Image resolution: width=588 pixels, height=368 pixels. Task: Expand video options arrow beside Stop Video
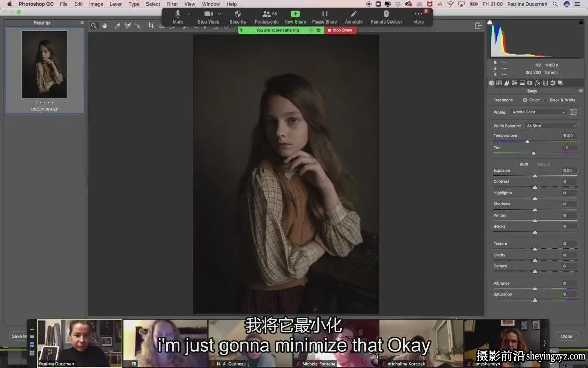[x=220, y=14]
